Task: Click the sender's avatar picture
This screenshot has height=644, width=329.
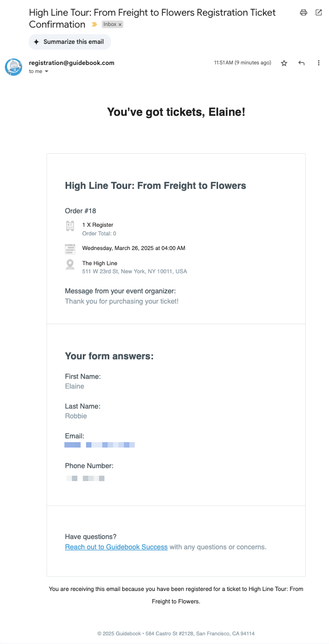Action: pos(14,67)
